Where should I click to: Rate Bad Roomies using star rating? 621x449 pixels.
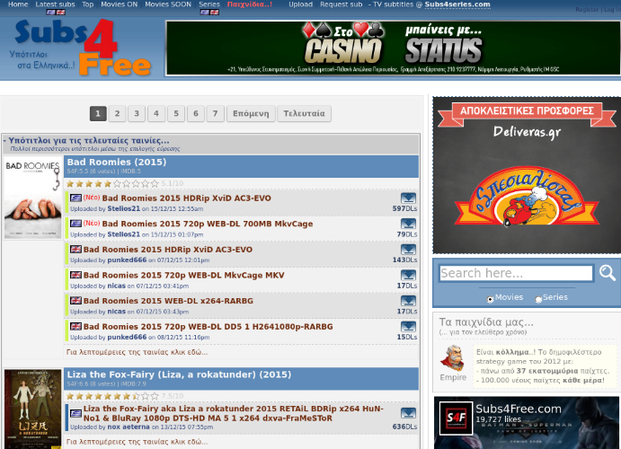(112, 184)
